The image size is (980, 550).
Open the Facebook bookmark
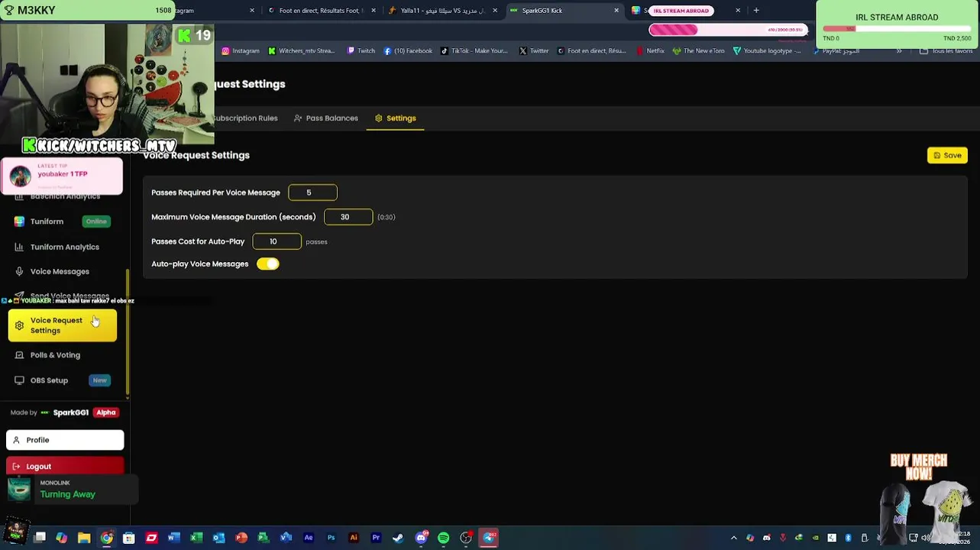[x=408, y=51]
